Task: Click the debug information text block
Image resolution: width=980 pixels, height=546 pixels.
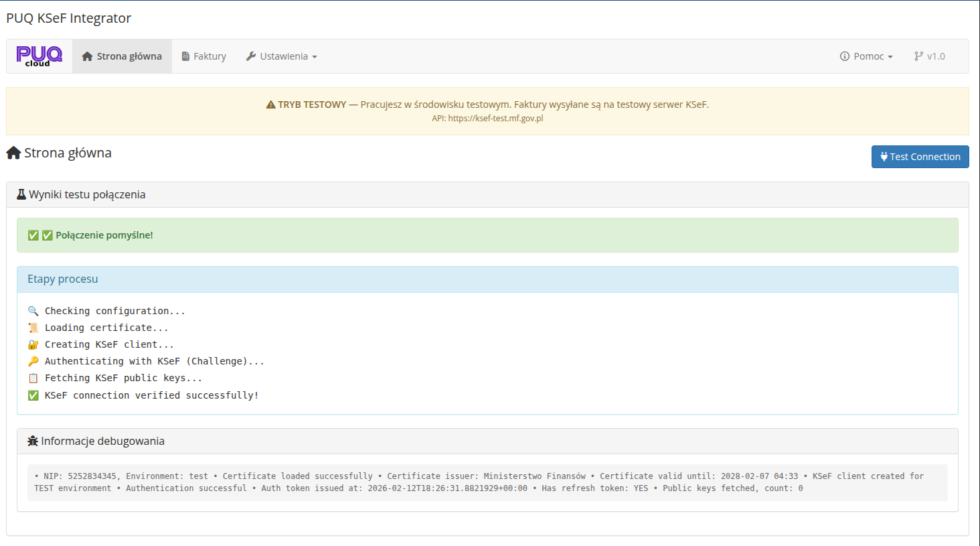Action: [487, 482]
